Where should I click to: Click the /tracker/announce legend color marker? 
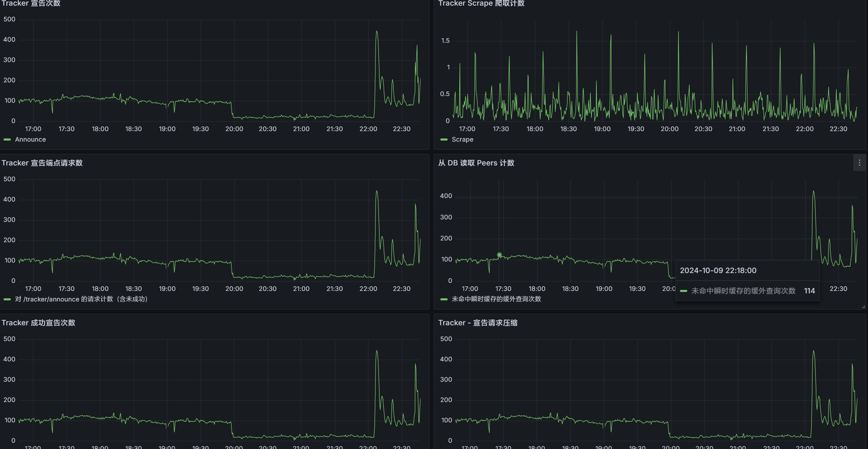(x=7, y=299)
